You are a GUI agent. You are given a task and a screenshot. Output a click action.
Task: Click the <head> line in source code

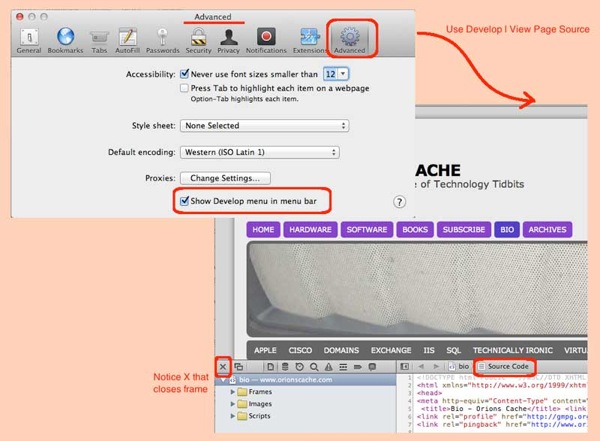(x=429, y=393)
